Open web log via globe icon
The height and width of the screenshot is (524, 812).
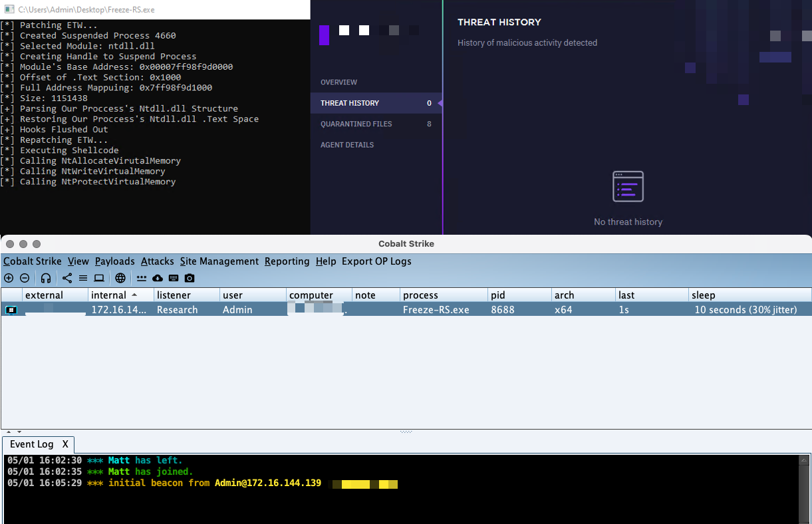click(120, 278)
